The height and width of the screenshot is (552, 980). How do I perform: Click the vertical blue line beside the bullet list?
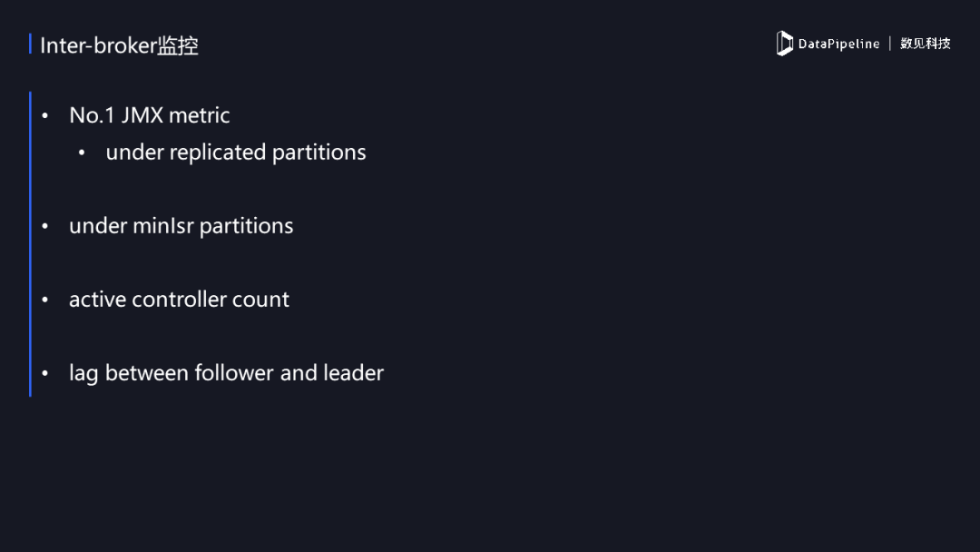(x=30, y=244)
